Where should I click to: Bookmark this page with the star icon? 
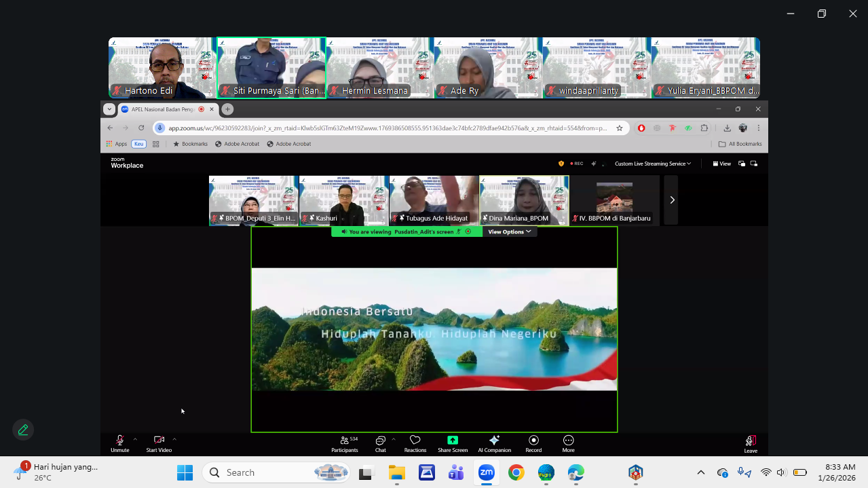click(x=619, y=128)
